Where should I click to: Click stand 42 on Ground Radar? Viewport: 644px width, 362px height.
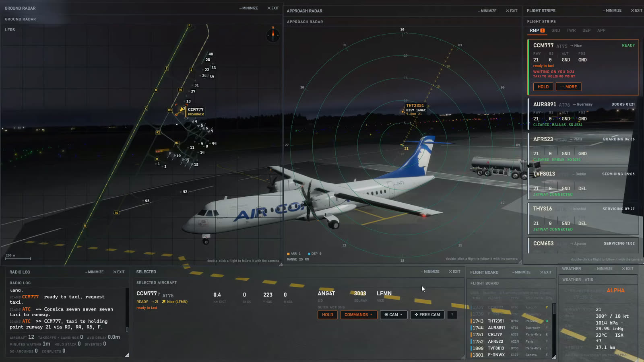(185, 192)
